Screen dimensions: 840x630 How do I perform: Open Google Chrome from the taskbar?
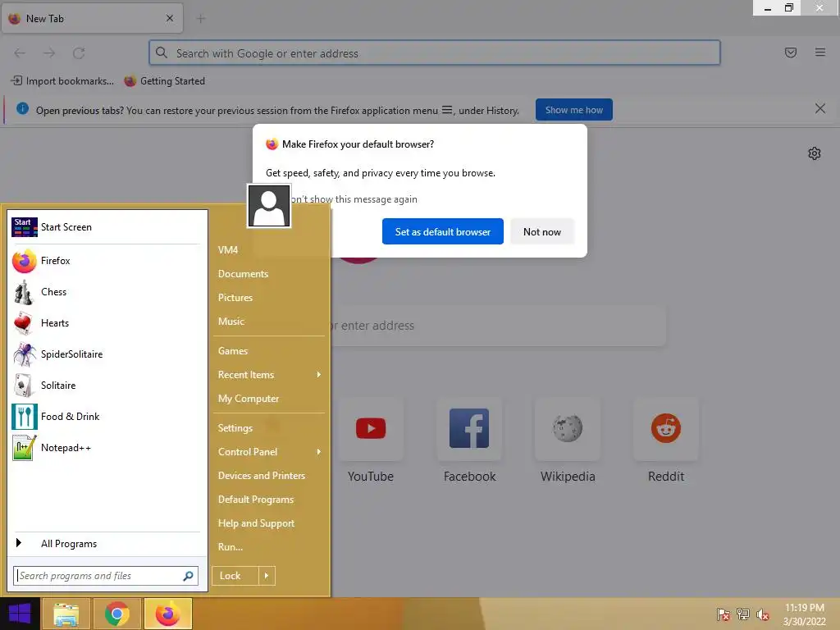(x=116, y=614)
